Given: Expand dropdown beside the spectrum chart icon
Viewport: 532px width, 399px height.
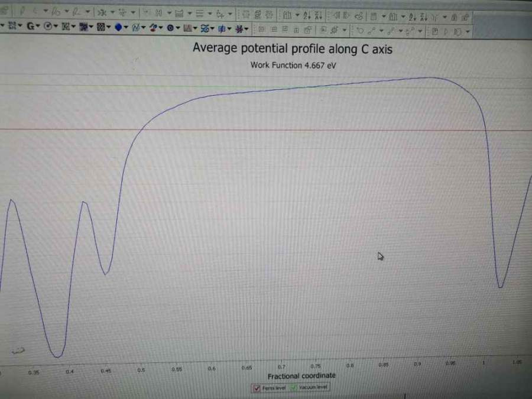Looking at the screenshot, I should coord(195,28).
